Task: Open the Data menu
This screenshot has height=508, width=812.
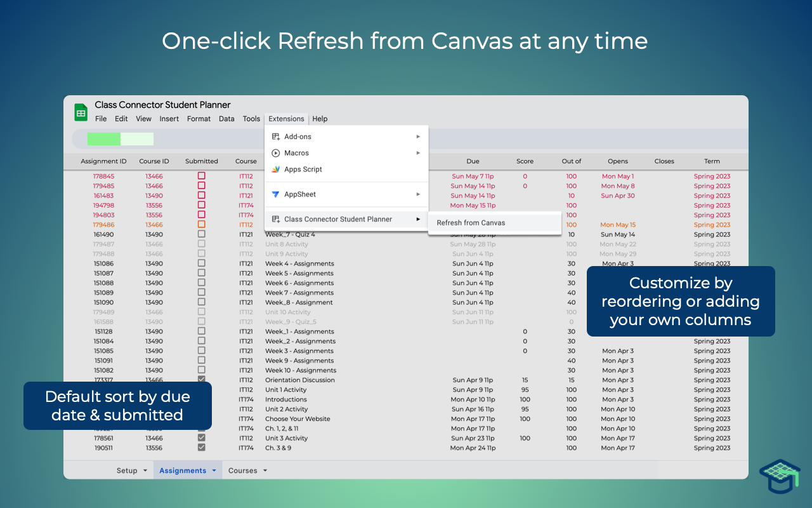Action: 226,119
